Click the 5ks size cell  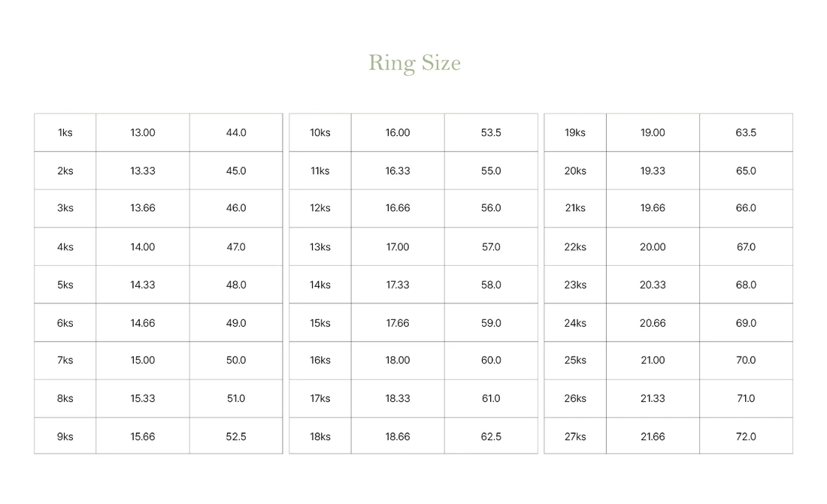(65, 285)
